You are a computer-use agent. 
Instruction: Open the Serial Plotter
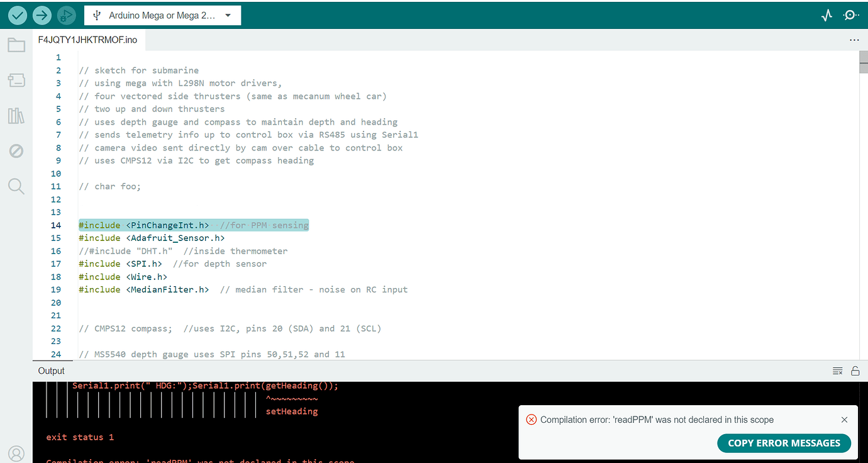[x=826, y=14]
